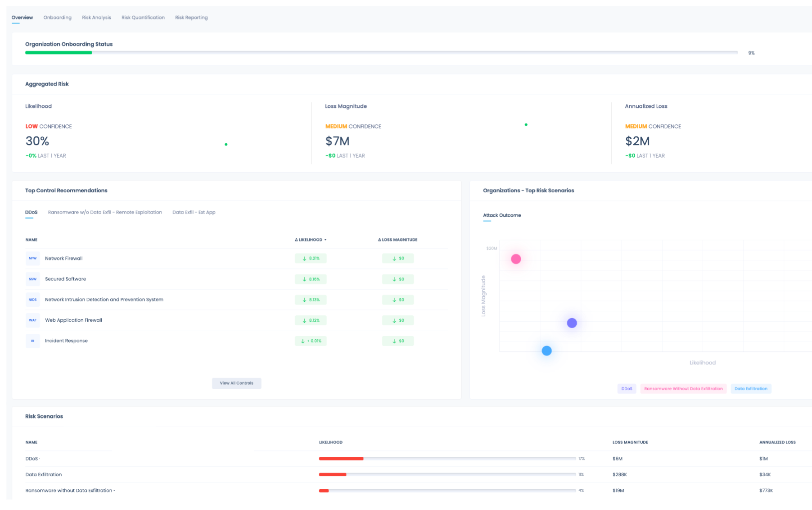Viewport: 812px width, 510px height.
Task: Switch to the Onboarding tab
Action: (57, 18)
